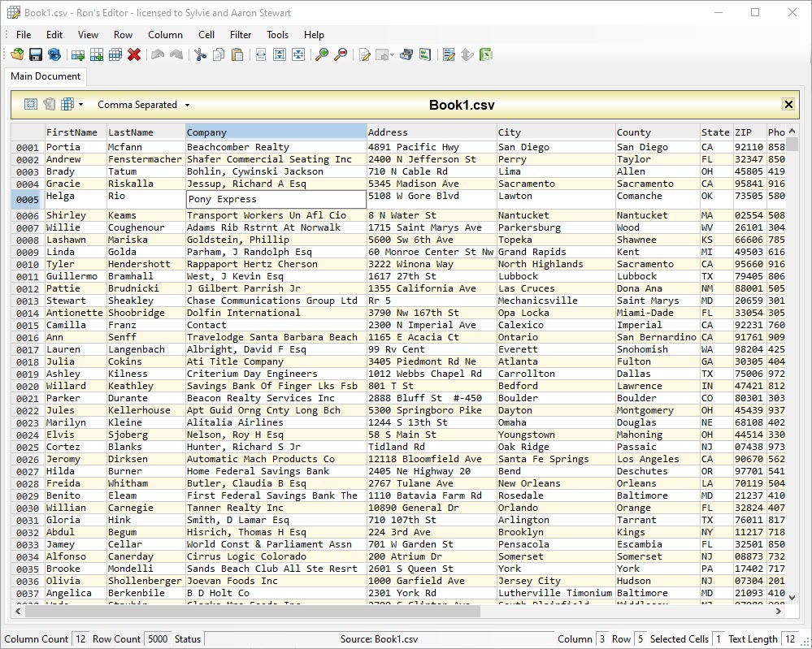Close Book1.csv with the yellow bar X
This screenshot has width=812, height=649.
click(x=788, y=105)
